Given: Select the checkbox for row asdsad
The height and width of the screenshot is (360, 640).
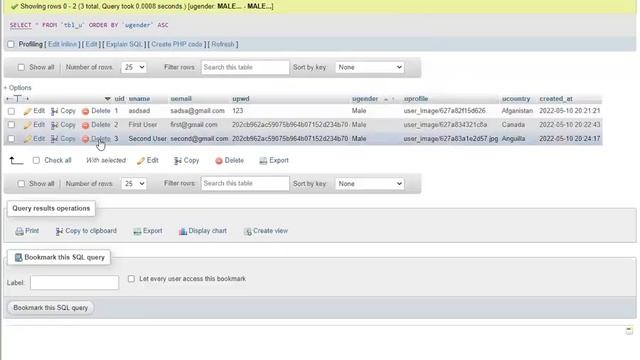Looking at the screenshot, I should [11, 111].
